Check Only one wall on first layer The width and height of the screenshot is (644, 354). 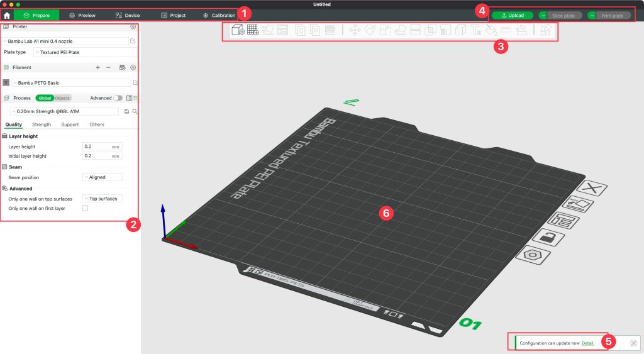(x=86, y=208)
